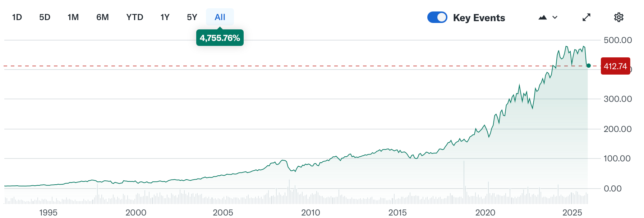Click the fullscreen expand arrows icon
644x218 pixels.
[586, 17]
